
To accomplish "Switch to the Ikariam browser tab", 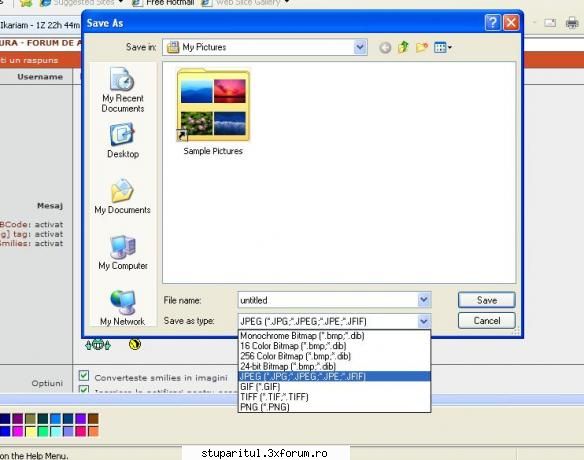I will [40, 25].
